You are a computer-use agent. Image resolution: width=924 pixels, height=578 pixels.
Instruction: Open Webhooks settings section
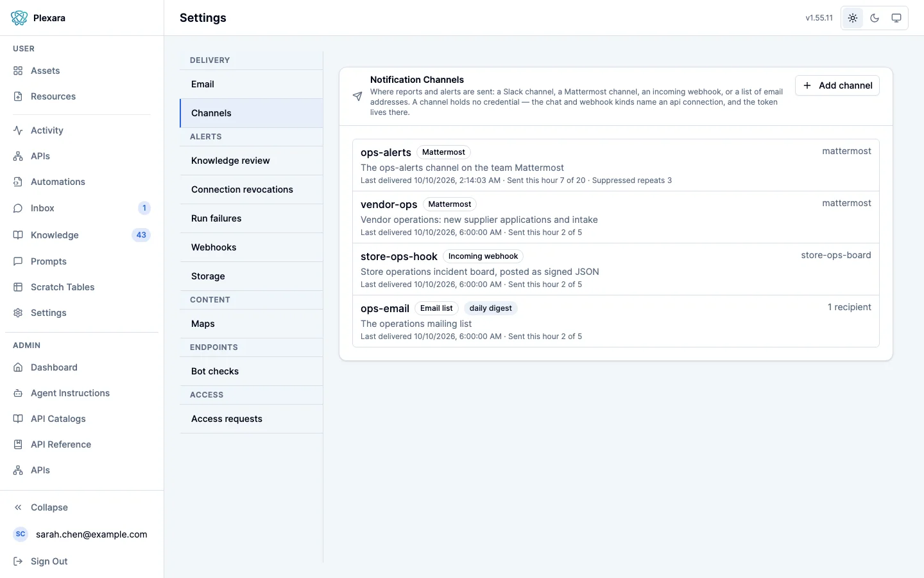[252, 247]
